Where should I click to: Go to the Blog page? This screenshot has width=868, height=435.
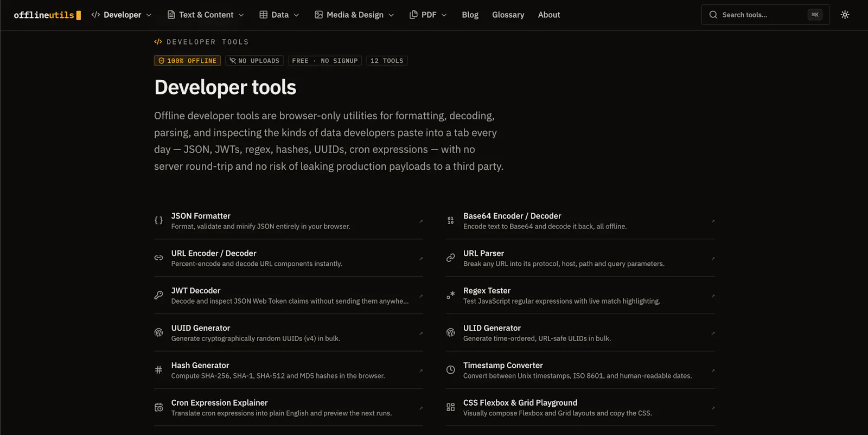pyautogui.click(x=470, y=15)
